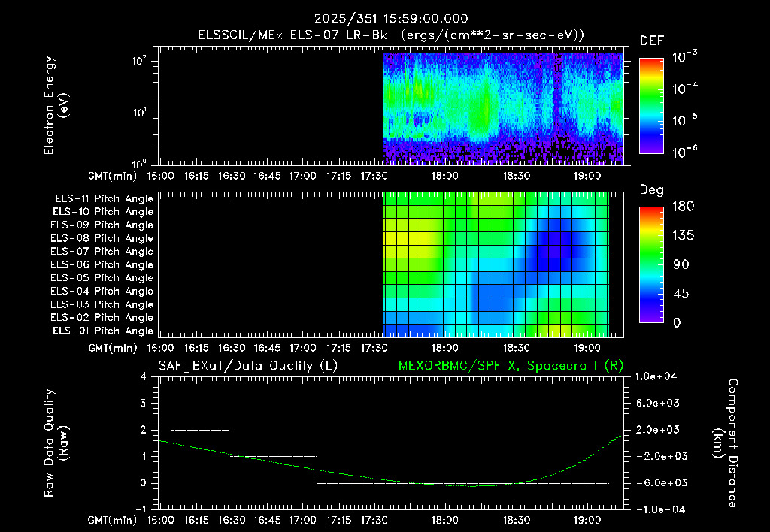The height and width of the screenshot is (532, 770).
Task: Click the ELS-06 Pitch Angle row label
Action: coord(102,264)
